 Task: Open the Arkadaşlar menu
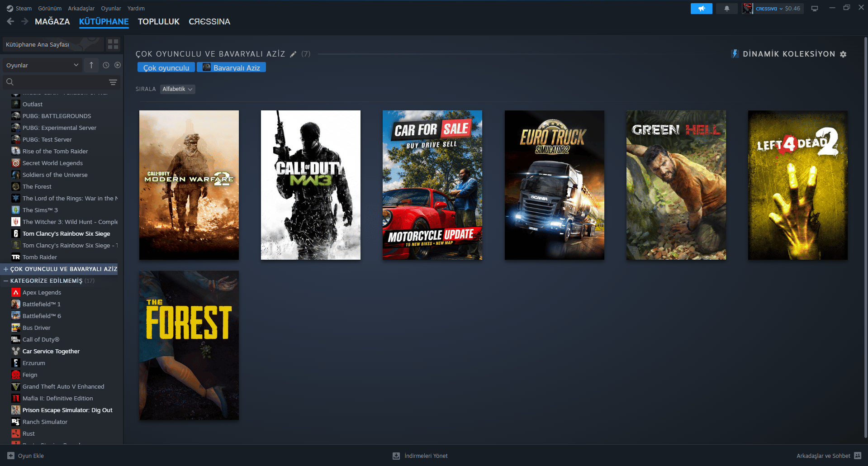(x=81, y=9)
